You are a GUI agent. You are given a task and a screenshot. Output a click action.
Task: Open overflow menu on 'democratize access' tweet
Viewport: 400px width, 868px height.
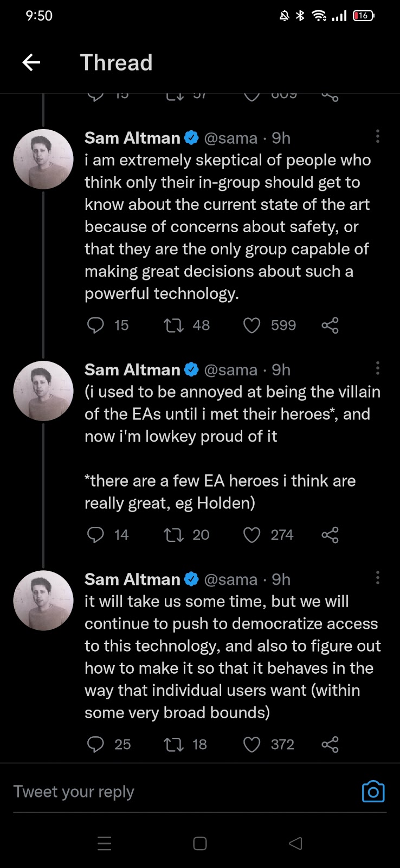coord(378,578)
